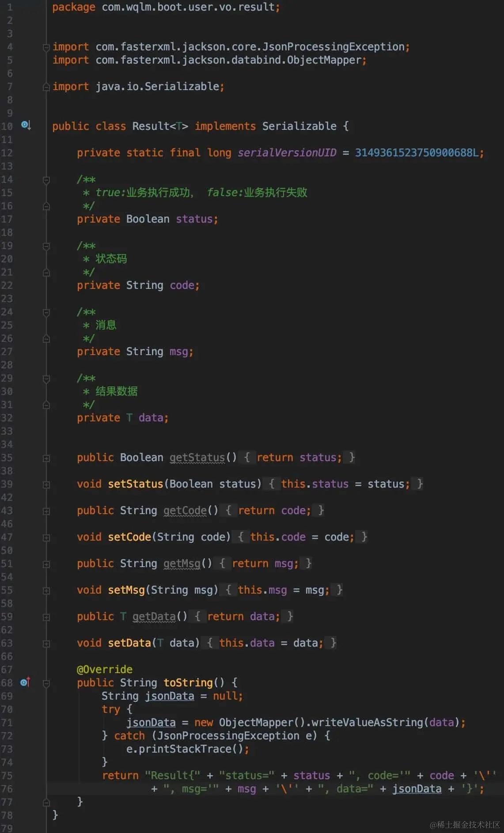Expand the folded setData method
Image resolution: width=504 pixels, height=833 pixels.
pos(46,644)
